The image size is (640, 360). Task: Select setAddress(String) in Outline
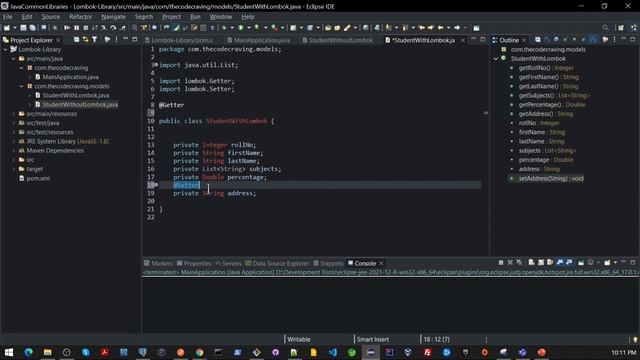pyautogui.click(x=551, y=178)
